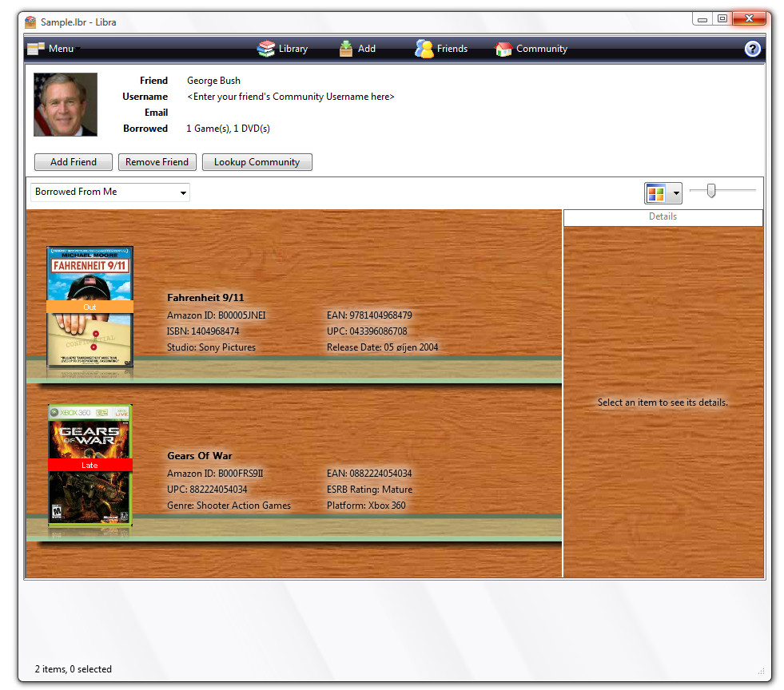Click the Lookup Community button
784x690 pixels.
[257, 162]
